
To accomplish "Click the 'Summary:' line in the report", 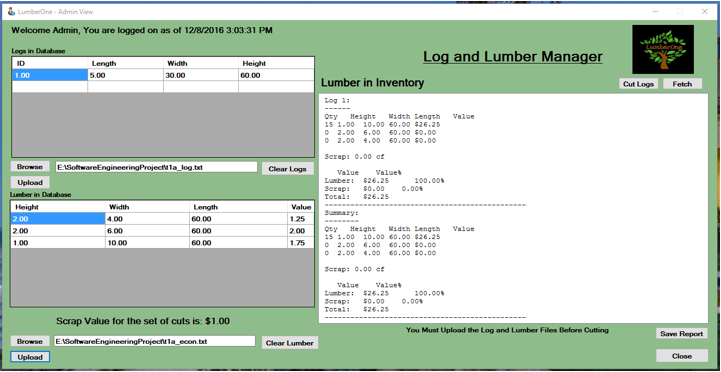I will tap(341, 212).
